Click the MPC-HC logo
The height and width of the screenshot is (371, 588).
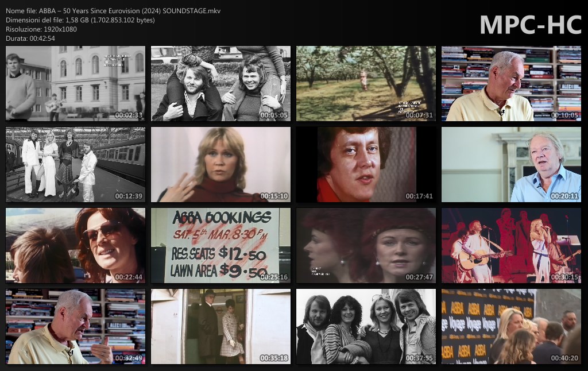(x=530, y=24)
